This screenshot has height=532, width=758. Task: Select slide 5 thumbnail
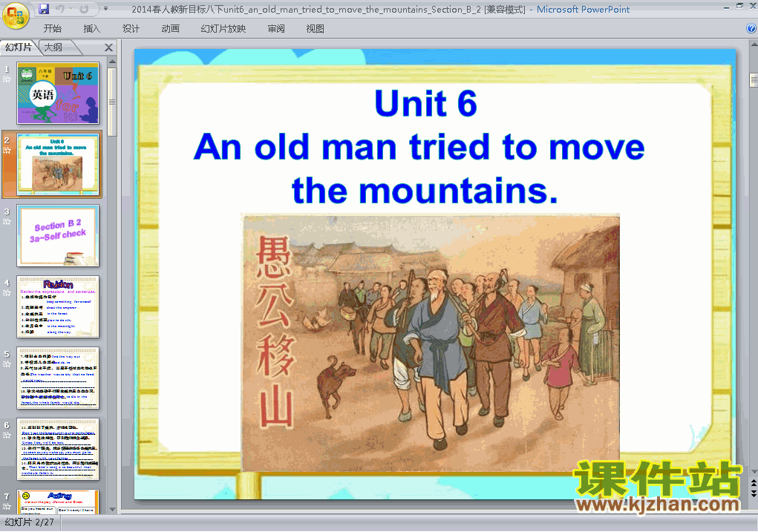pos(58,378)
